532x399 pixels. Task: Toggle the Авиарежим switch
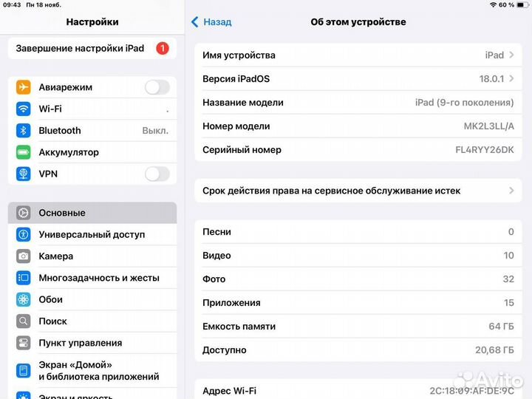[x=157, y=87]
